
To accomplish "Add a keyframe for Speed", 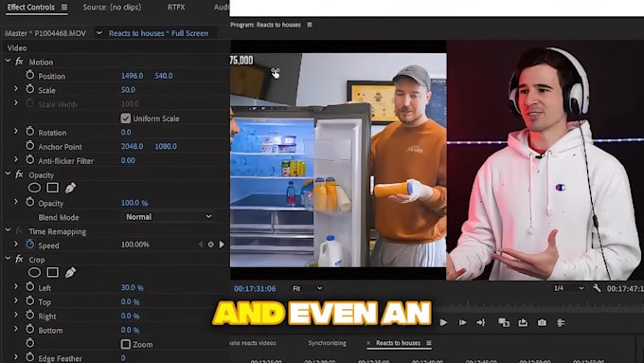I will pos(210,245).
